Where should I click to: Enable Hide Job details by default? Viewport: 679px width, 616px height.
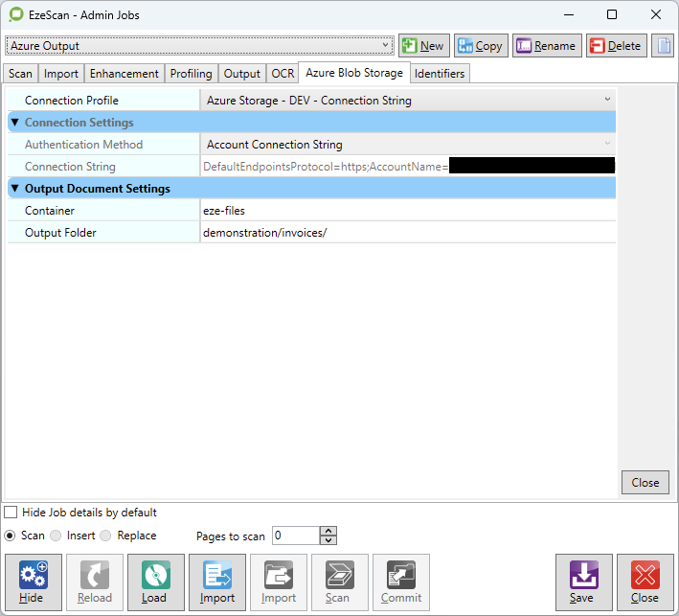(11, 513)
